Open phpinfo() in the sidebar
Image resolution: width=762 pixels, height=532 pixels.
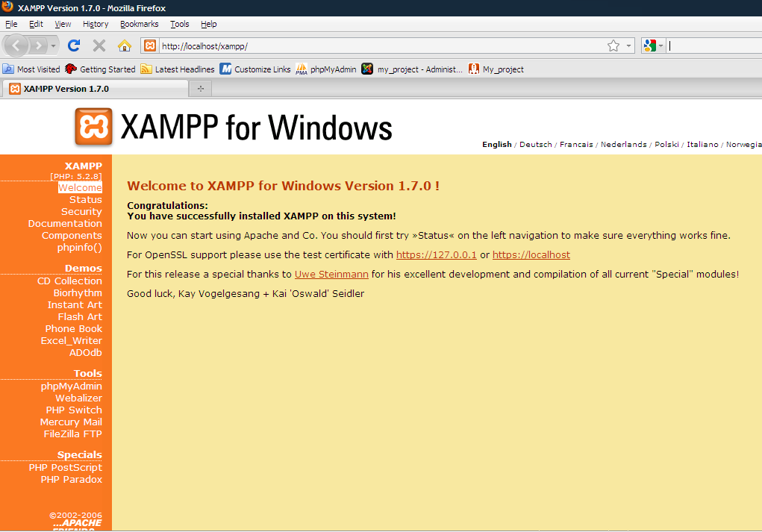80,247
